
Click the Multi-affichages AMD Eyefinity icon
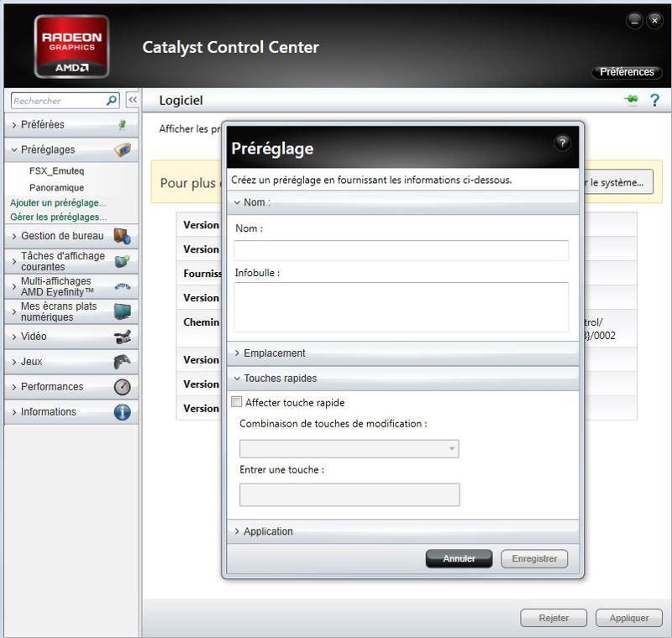(x=123, y=286)
